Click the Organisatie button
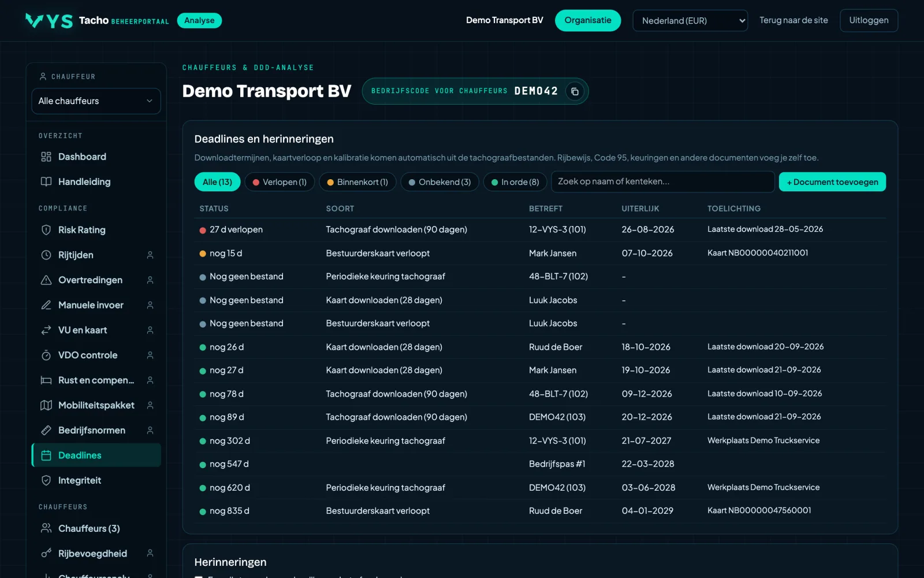This screenshot has height=578, width=924. [x=588, y=21]
